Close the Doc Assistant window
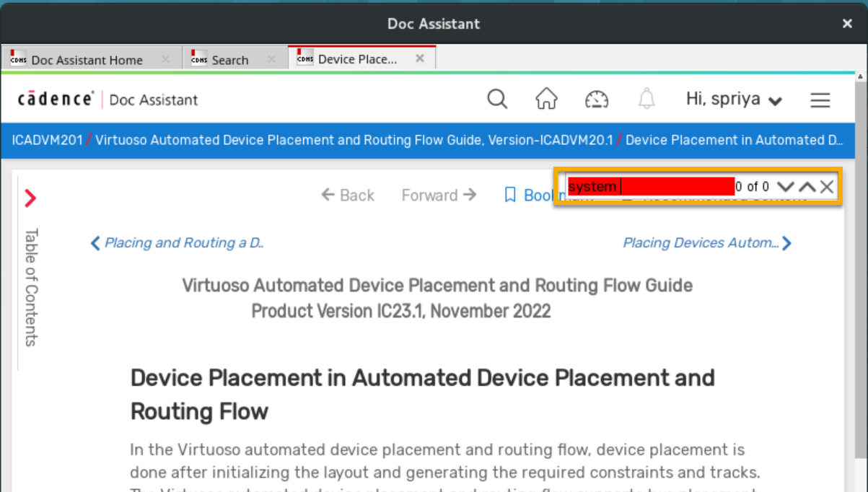 847,24
